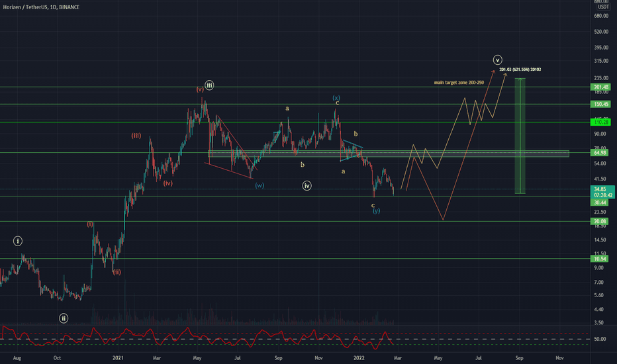Click the 14.50 price axis value
This screenshot has width=617, height=364.
[600, 240]
